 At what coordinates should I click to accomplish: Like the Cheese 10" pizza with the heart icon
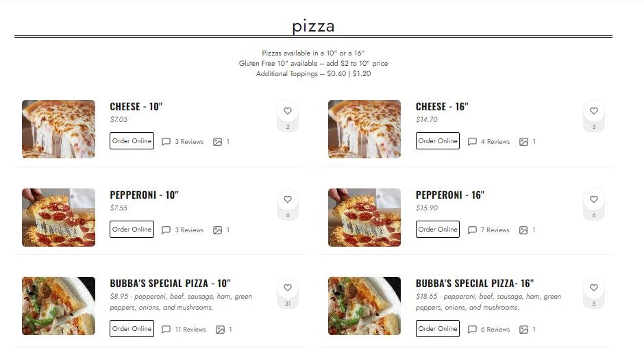coord(288,111)
